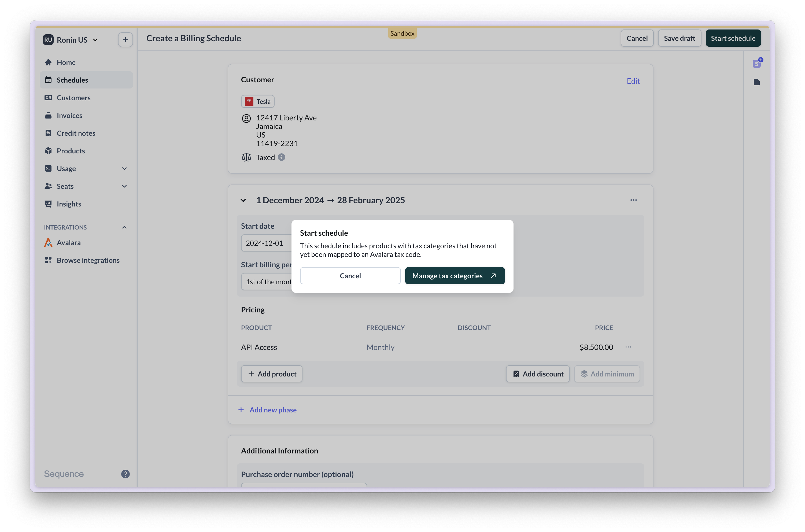Screen dimensions: 805x532
Task: Open the Start billing period dropdown
Action: (x=266, y=282)
